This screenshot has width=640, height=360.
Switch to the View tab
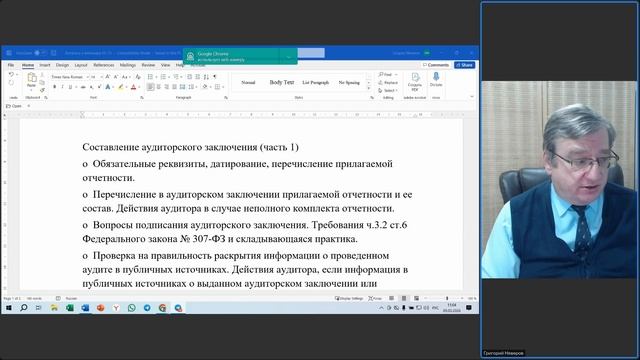(x=165, y=65)
